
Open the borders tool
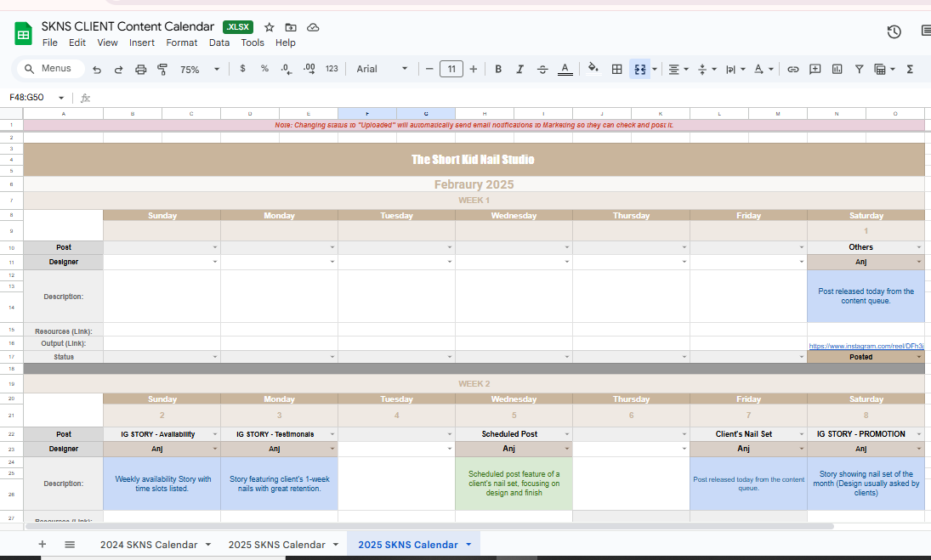pyautogui.click(x=617, y=69)
